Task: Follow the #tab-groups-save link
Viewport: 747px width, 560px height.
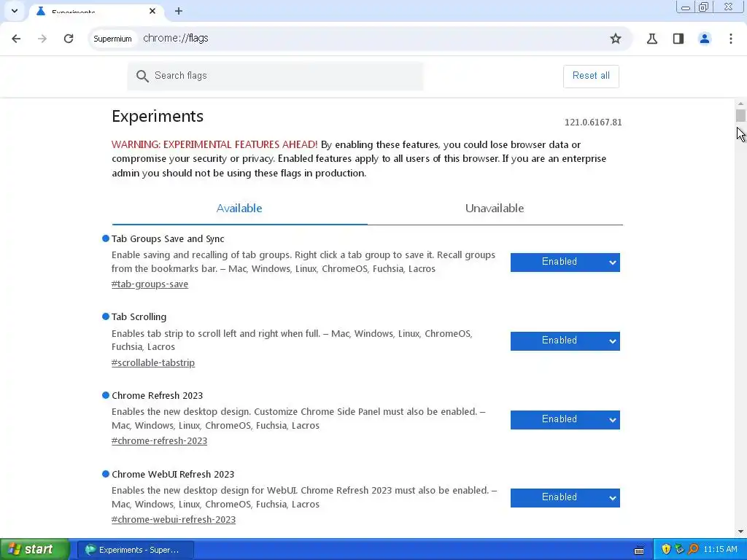Action: click(150, 284)
